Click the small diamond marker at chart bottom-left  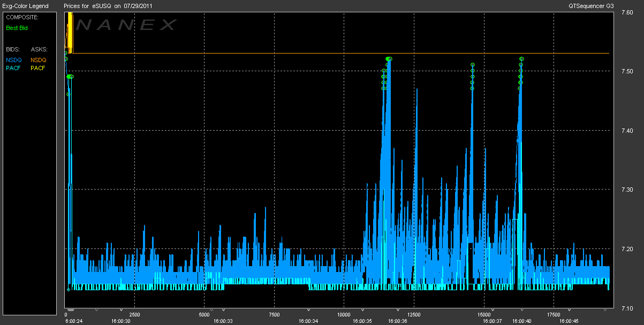tap(68, 290)
